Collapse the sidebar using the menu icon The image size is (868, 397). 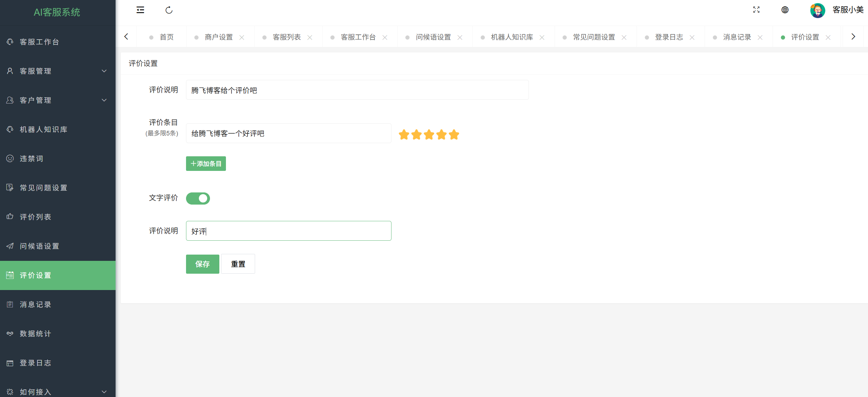140,10
